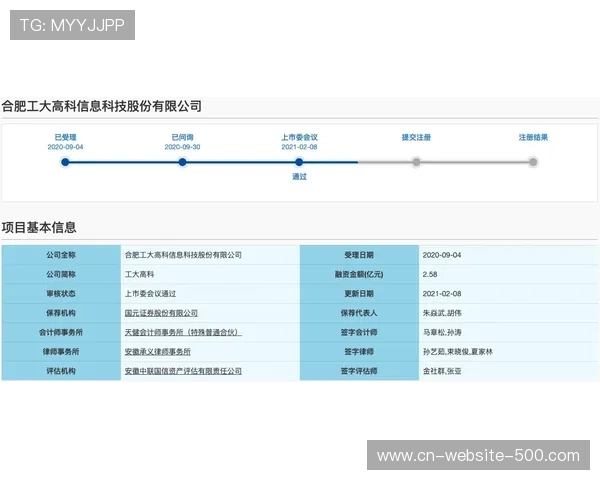This screenshot has width=600, height=480.
Task: Click the 公司简称 label cell
Action: (61, 274)
